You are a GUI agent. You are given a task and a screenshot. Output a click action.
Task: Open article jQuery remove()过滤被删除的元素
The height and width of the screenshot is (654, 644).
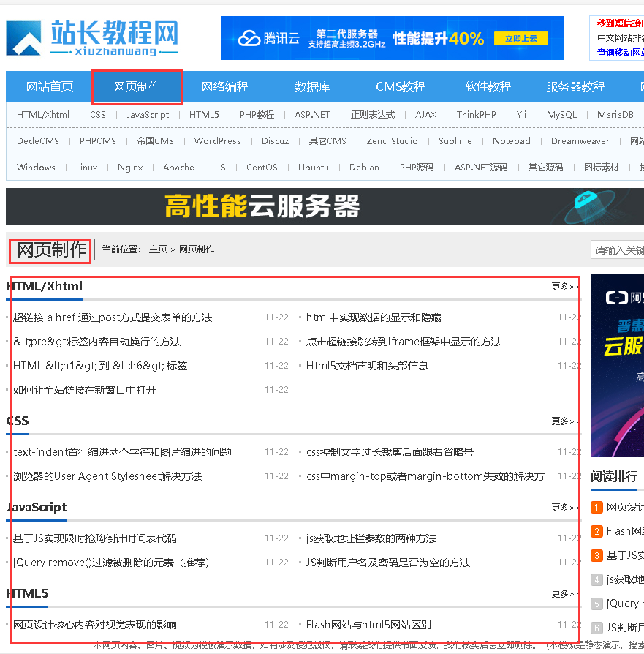(x=111, y=563)
